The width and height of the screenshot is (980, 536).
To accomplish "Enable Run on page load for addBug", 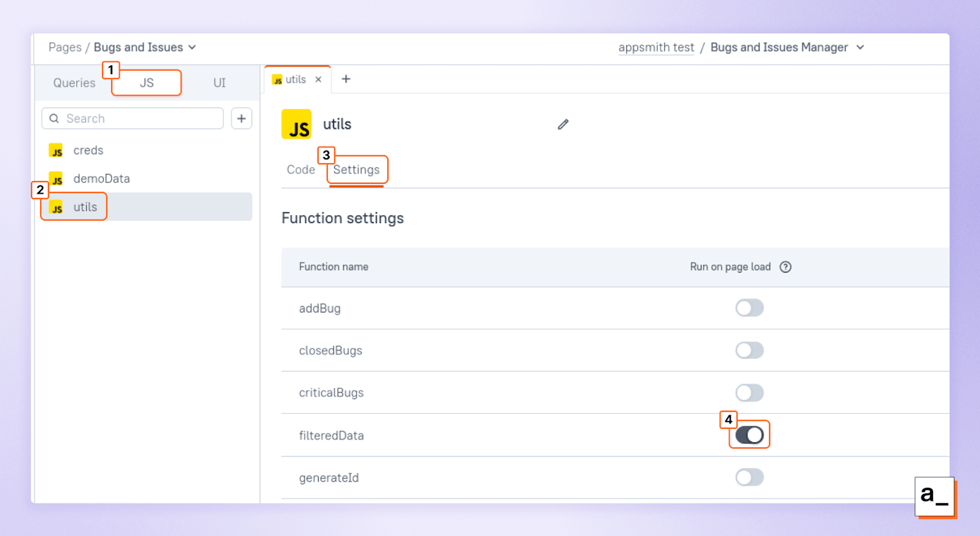I will [x=749, y=308].
